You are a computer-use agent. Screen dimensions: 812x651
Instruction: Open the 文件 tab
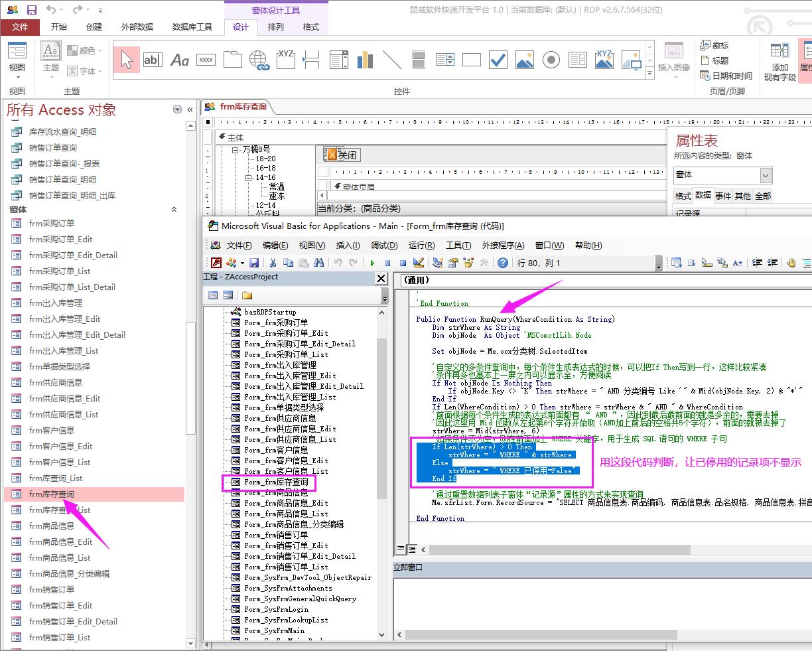(x=20, y=27)
